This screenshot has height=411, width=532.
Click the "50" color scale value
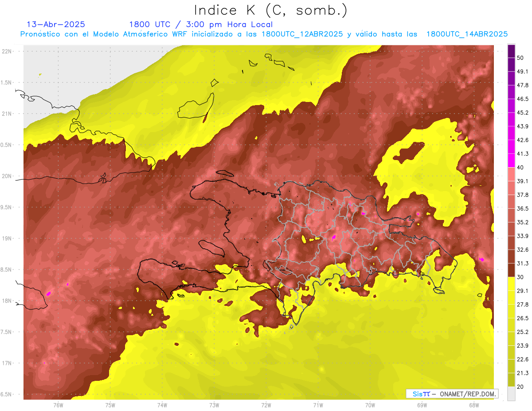coord(521,58)
